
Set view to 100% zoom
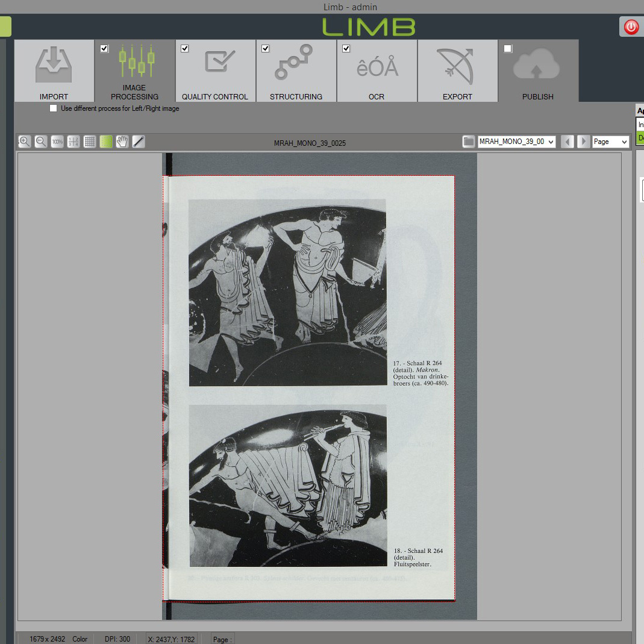point(57,142)
